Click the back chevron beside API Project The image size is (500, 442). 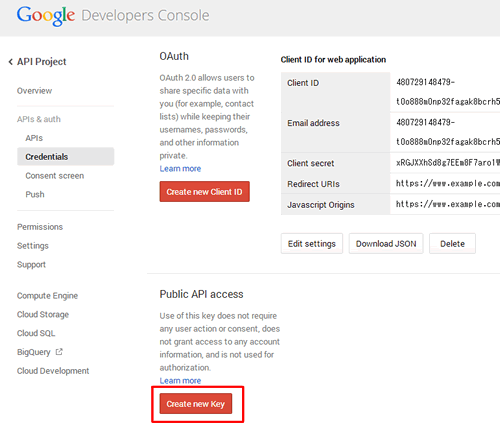coord(11,62)
